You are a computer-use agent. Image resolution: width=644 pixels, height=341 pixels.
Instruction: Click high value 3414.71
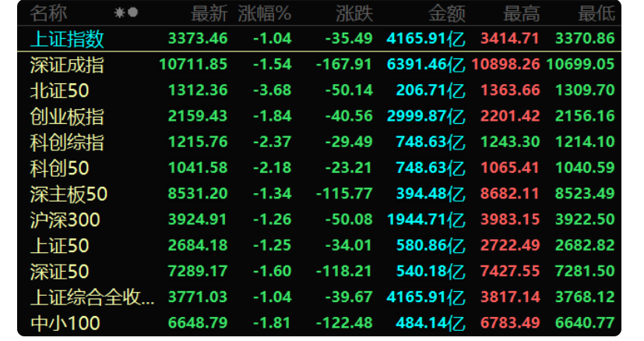point(510,39)
